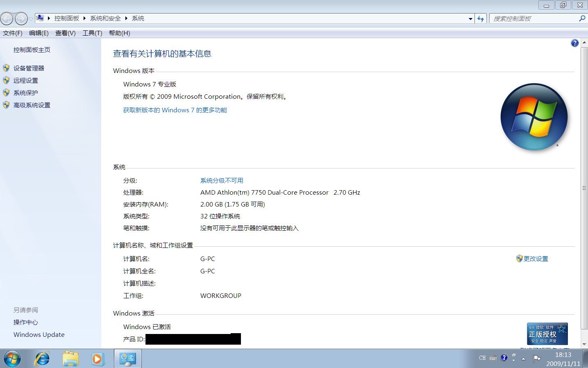Click the Back navigation arrow
Screen dimensions: 588x368
pos(7,18)
